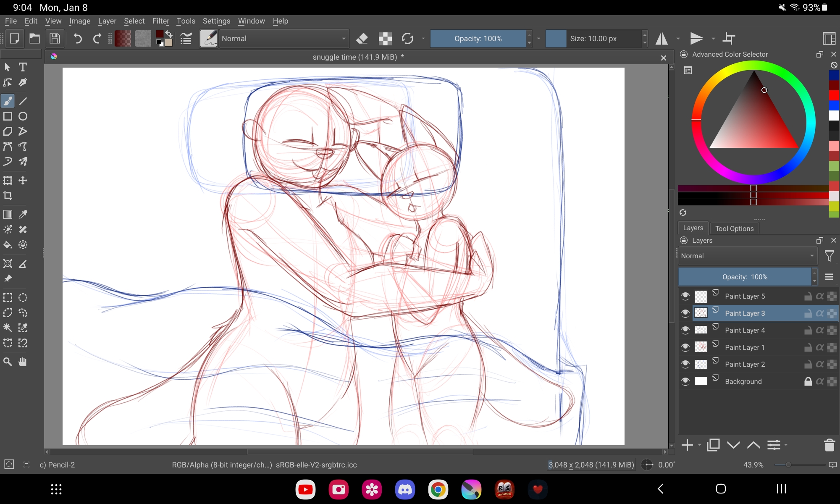Delete layer with the trash icon
The width and height of the screenshot is (840, 504).
click(x=829, y=445)
